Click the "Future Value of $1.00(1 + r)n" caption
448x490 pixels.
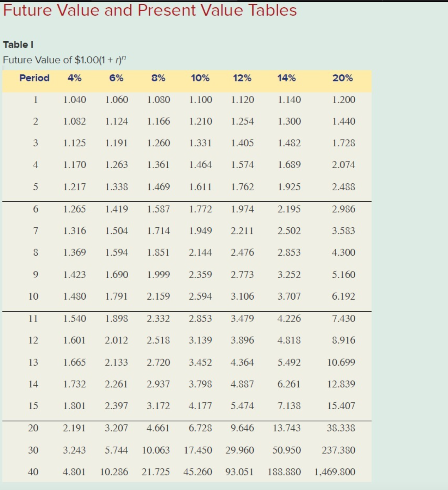(64, 60)
